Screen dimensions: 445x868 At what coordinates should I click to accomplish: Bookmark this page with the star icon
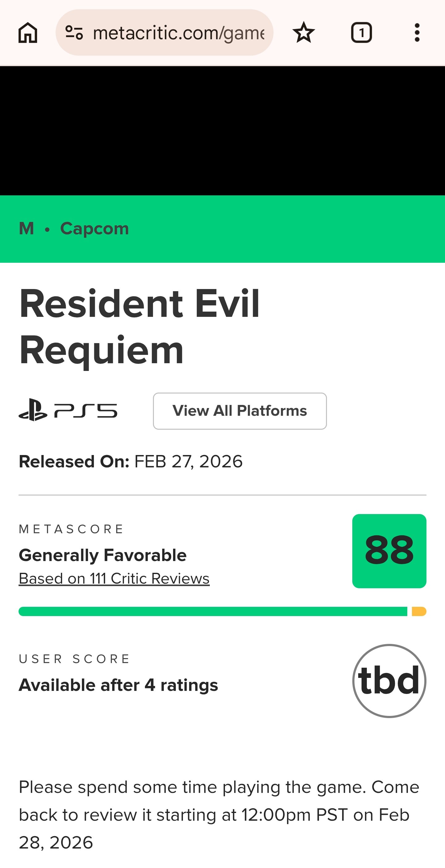pos(303,33)
